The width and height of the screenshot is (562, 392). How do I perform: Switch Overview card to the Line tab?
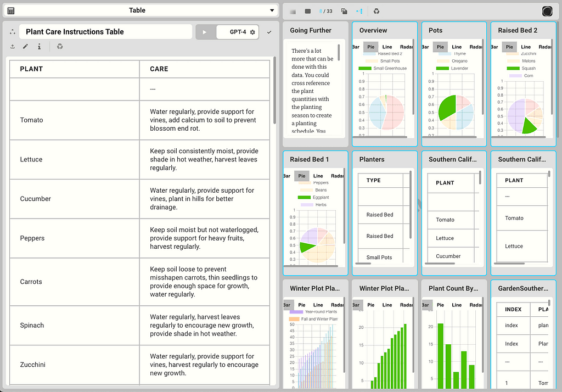tap(387, 47)
